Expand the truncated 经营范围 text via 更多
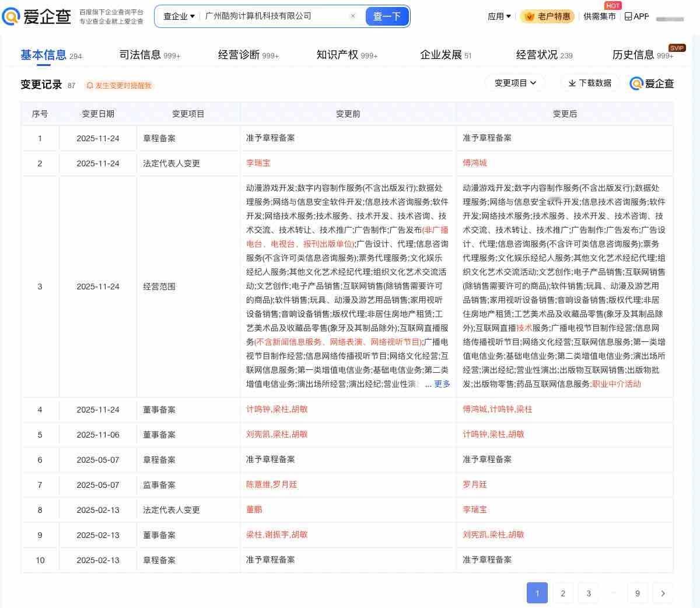This screenshot has height=608, width=700. [441, 385]
